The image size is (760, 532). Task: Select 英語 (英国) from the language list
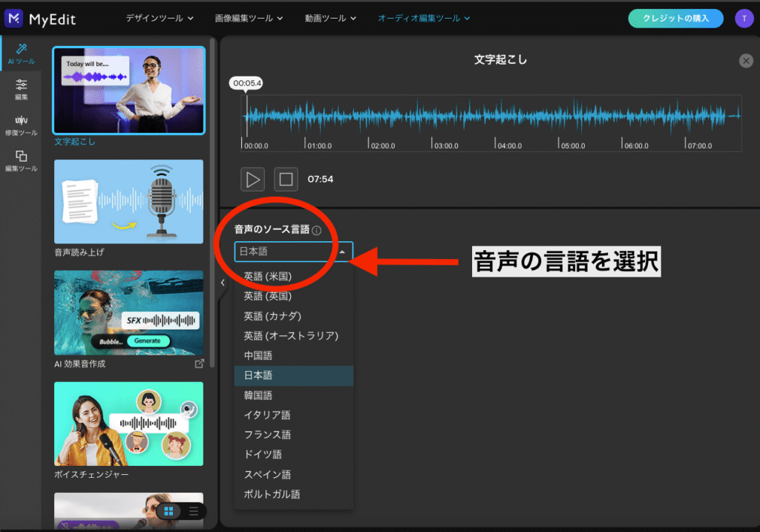294,296
